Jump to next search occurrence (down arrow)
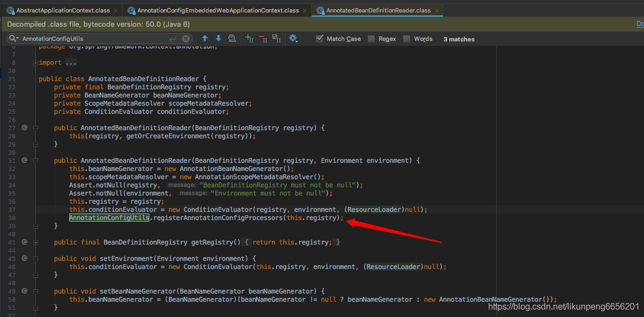Screen dimensions: 644x317 tap(218, 39)
